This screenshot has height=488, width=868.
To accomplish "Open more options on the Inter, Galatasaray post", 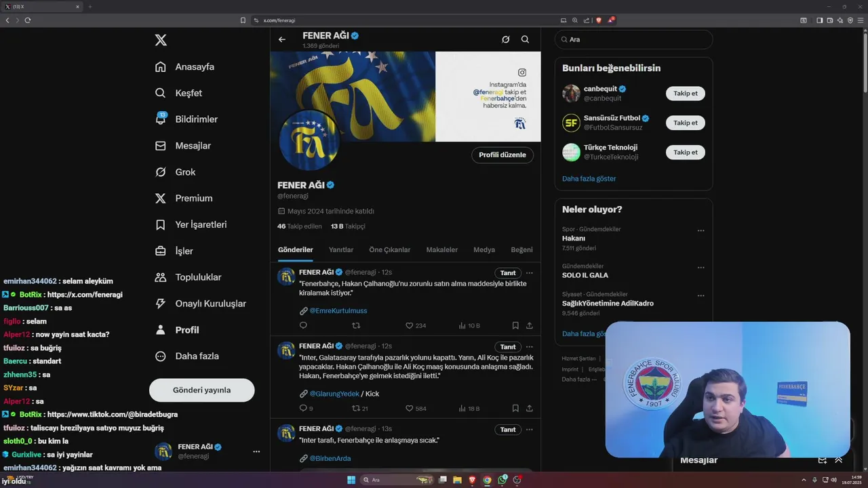I will coord(530,346).
